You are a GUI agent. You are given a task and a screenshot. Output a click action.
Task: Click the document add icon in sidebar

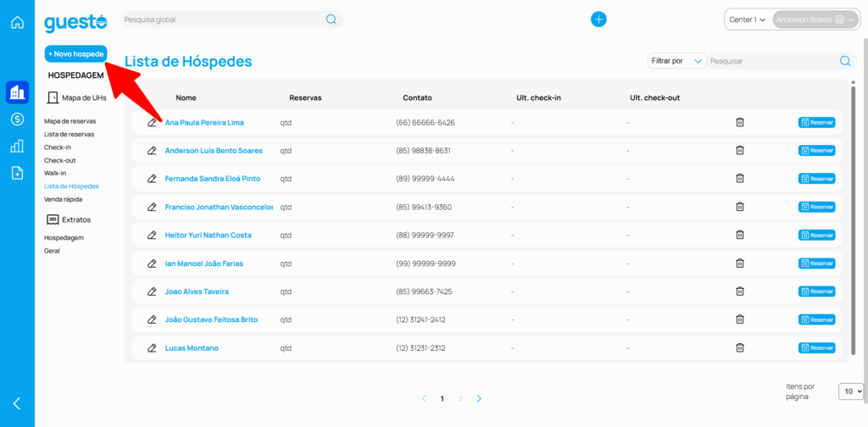tap(17, 173)
